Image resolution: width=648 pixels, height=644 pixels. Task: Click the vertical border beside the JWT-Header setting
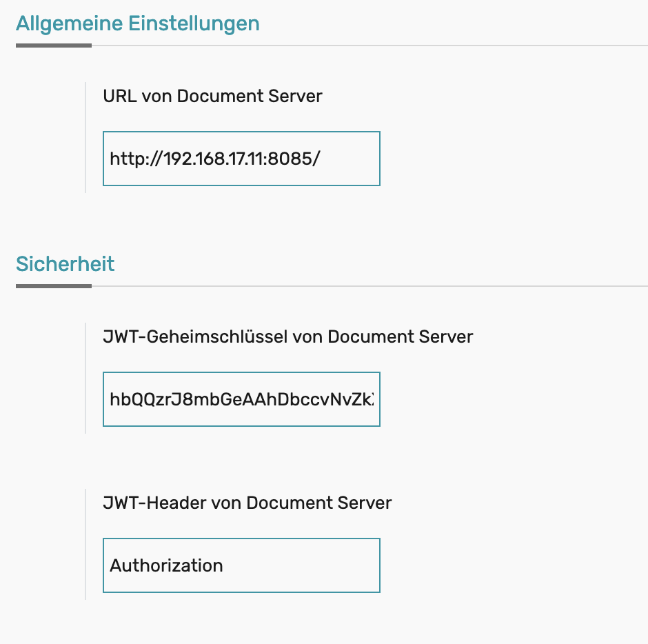(x=85, y=544)
